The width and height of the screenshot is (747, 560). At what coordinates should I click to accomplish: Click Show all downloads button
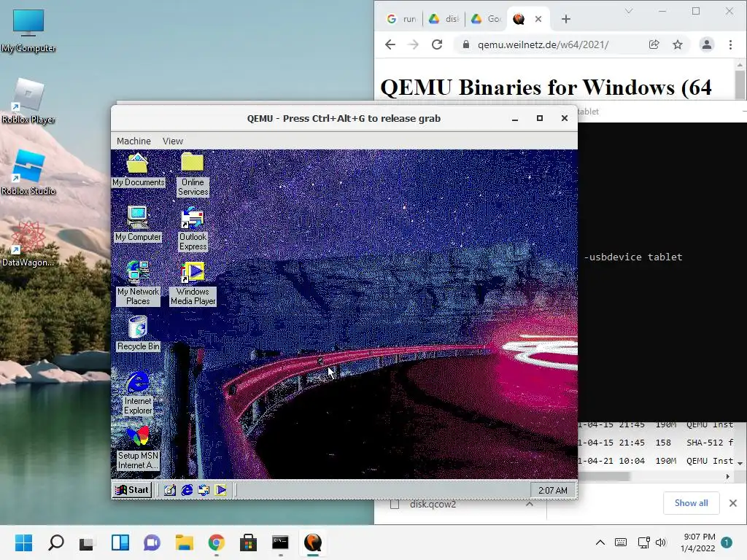(x=691, y=503)
